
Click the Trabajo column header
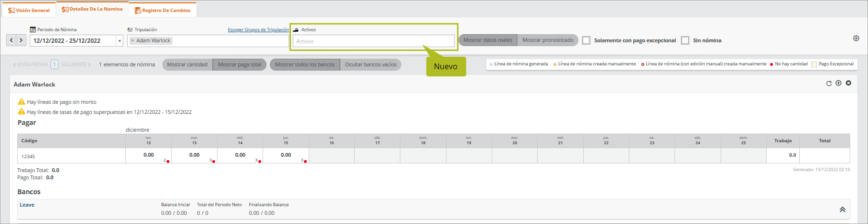[x=783, y=141]
